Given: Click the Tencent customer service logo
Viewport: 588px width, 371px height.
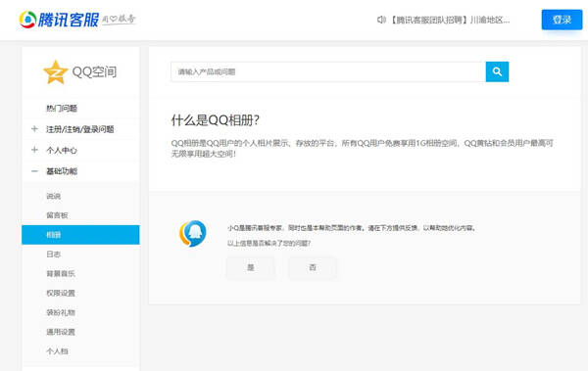Looking at the screenshot, I should click(x=59, y=20).
